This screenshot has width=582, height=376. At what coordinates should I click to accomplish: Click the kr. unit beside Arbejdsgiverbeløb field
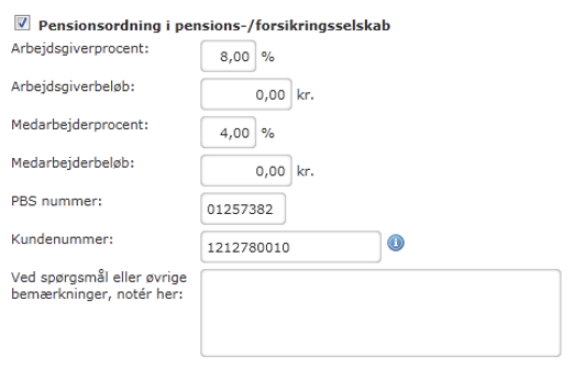click(305, 95)
